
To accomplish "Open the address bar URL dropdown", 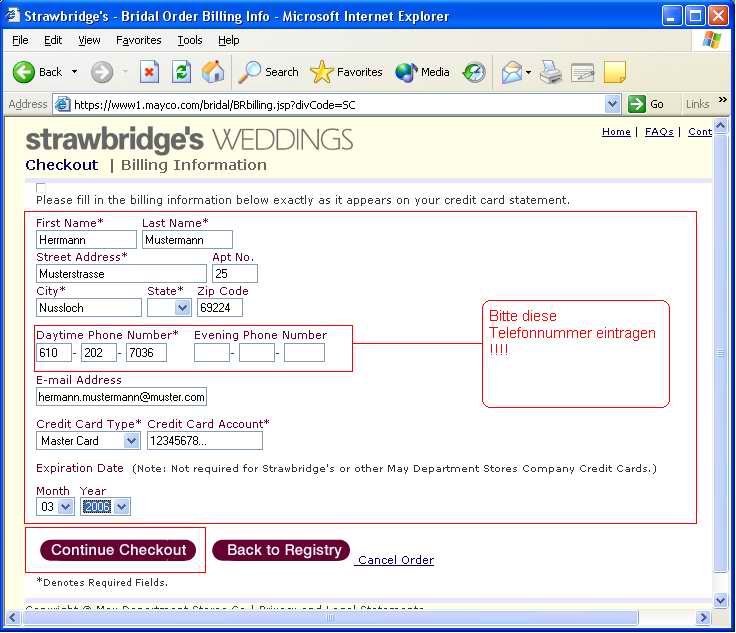I will (612, 104).
